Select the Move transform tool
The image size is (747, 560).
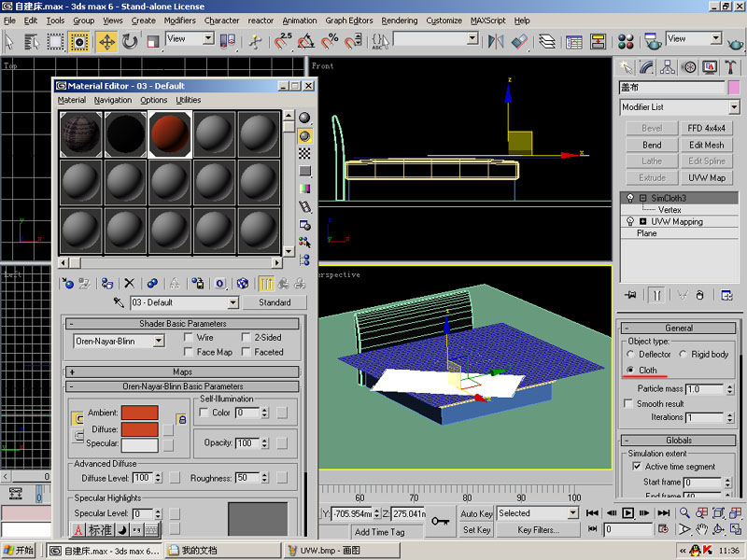(x=106, y=42)
